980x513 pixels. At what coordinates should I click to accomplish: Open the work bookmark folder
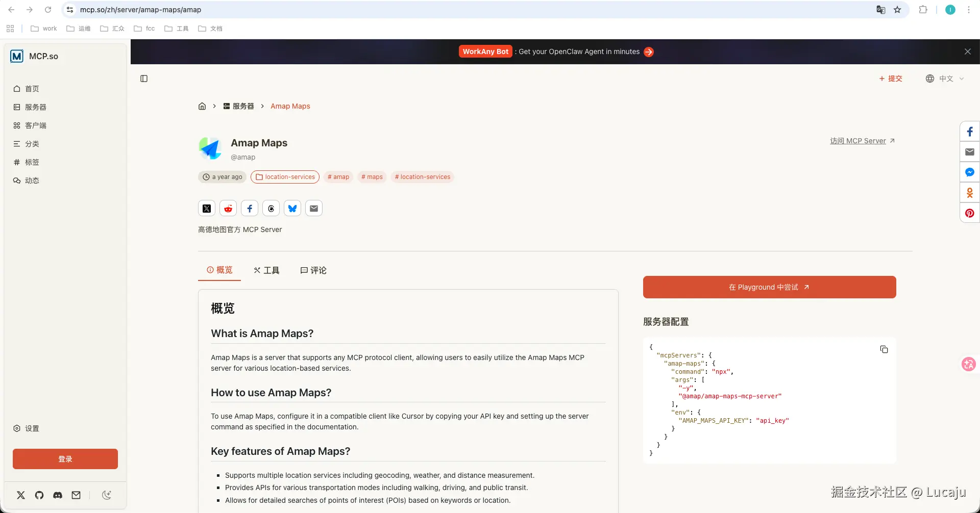44,29
